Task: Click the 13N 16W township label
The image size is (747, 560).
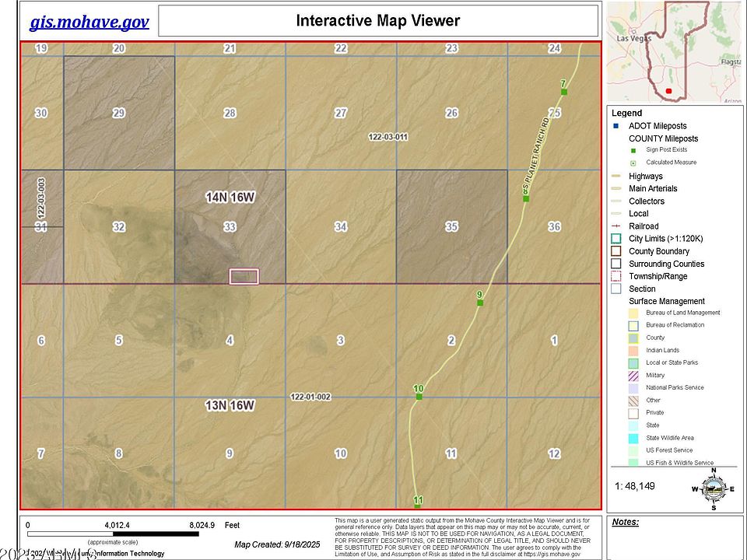Action: tap(230, 405)
